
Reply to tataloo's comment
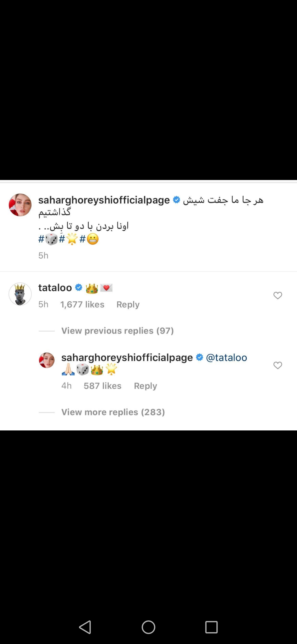pyautogui.click(x=128, y=304)
